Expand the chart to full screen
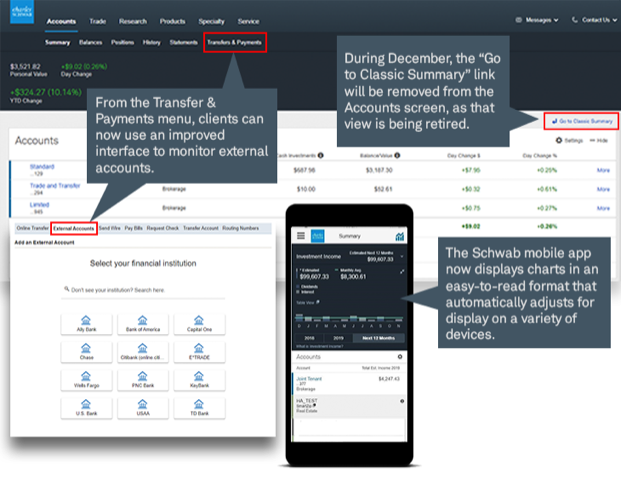This screenshot has width=621, height=480. [402, 272]
